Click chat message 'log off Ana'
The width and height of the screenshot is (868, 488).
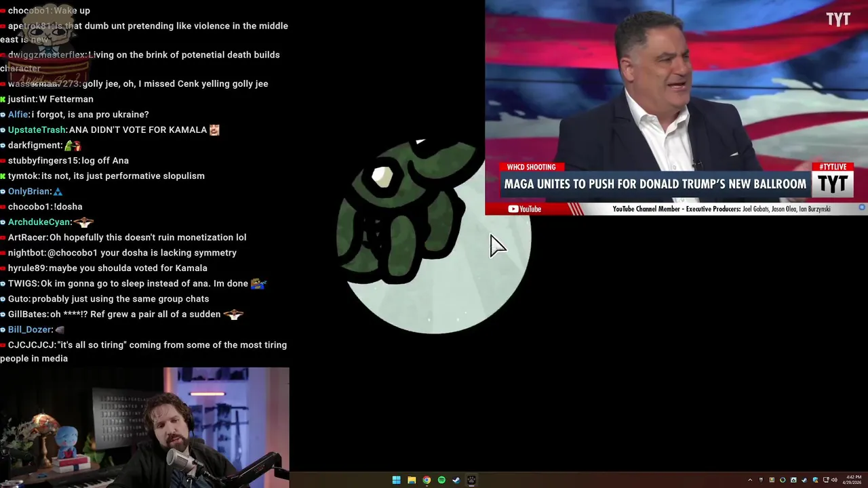point(105,161)
